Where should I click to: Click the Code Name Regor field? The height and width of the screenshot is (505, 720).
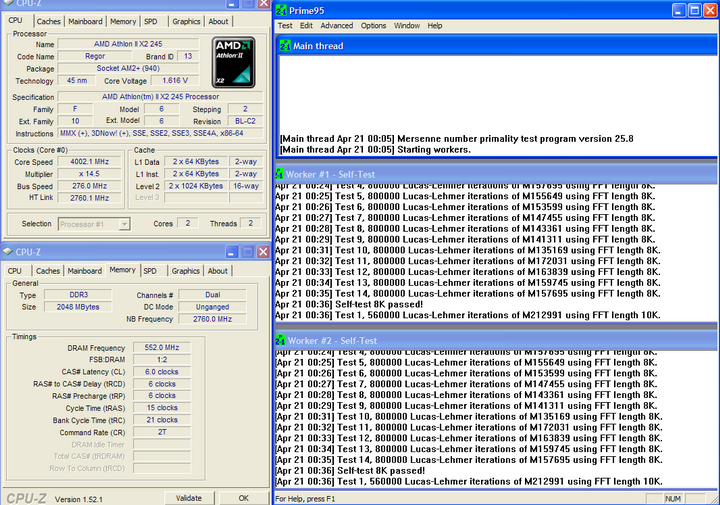[95, 56]
